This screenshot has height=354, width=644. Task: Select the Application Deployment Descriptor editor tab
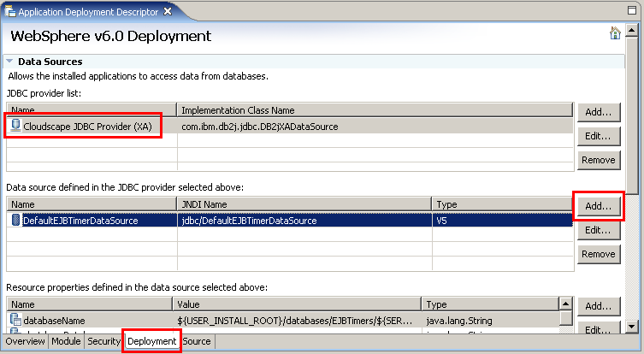click(x=88, y=12)
